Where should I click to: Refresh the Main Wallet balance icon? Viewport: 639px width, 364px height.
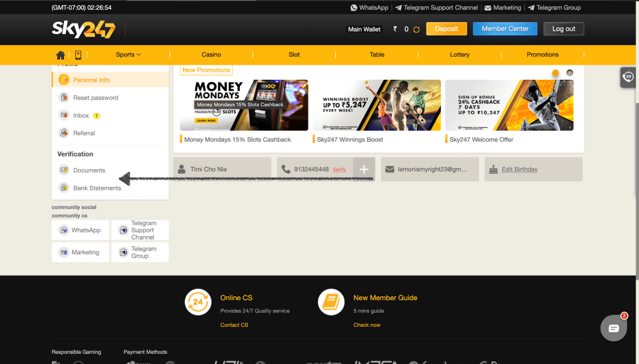coord(416,29)
